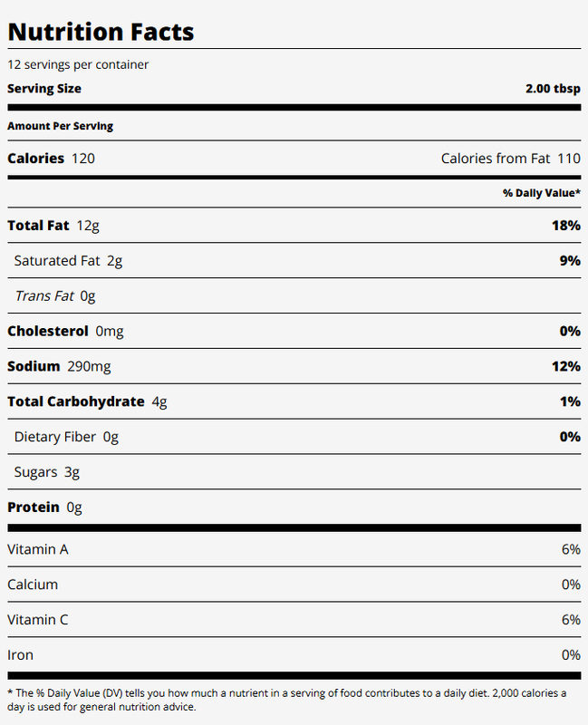588x725 pixels.
Task: Select the Calories 120 entry
Action: (51, 159)
